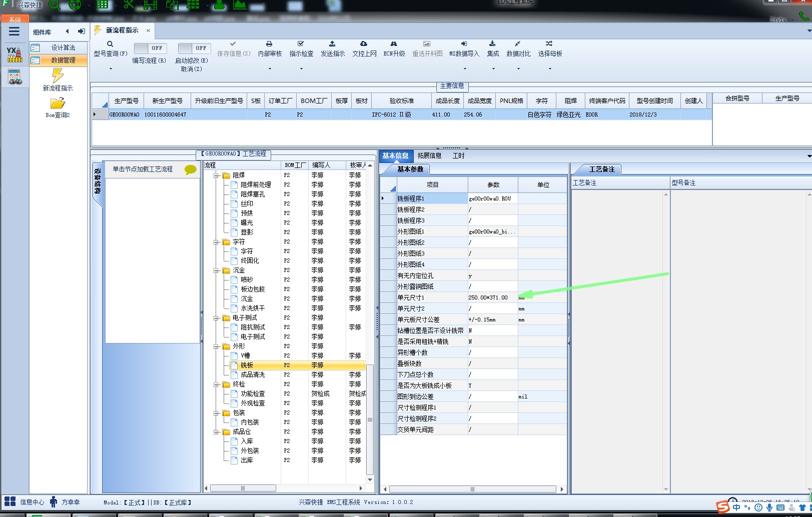This screenshot has height=517, width=812.
Task: Open the dropdown under MI数据导入
Action: (x=464, y=69)
